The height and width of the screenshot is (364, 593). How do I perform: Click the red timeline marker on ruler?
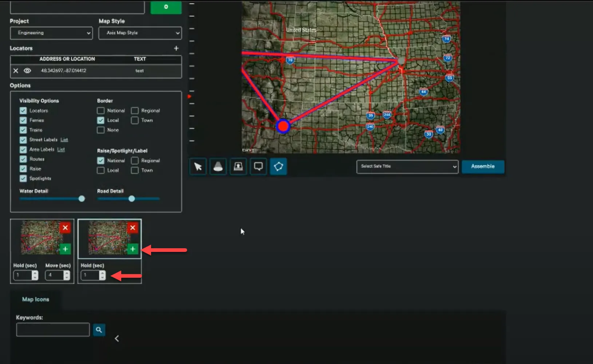click(x=189, y=96)
